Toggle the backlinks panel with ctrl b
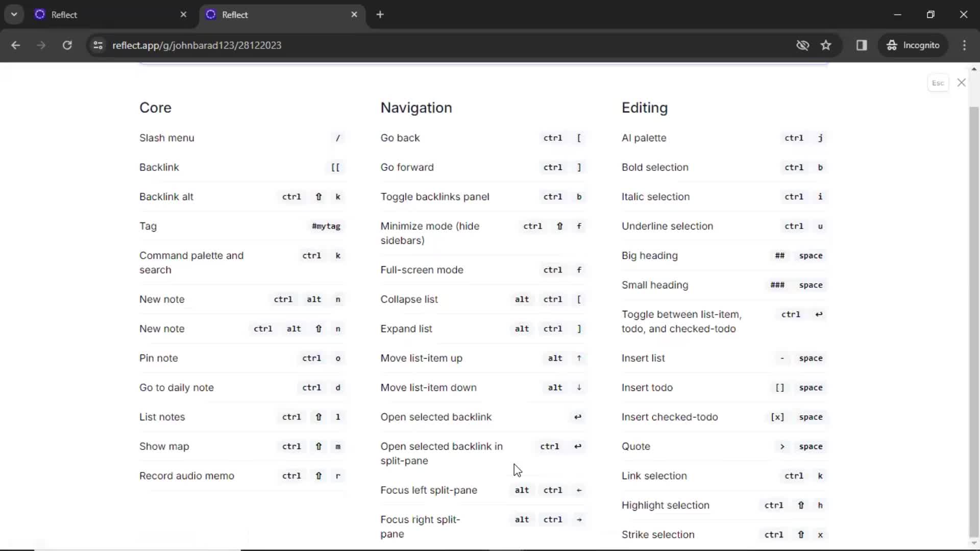 [x=481, y=196]
